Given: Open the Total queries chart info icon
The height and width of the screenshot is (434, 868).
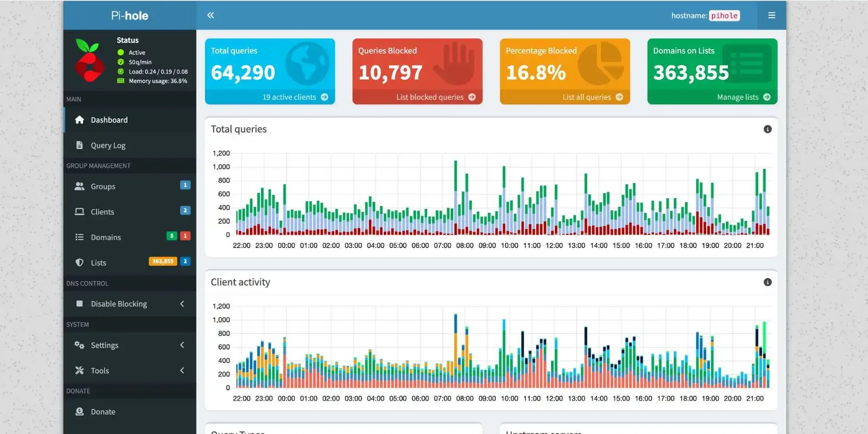Looking at the screenshot, I should click(x=767, y=129).
